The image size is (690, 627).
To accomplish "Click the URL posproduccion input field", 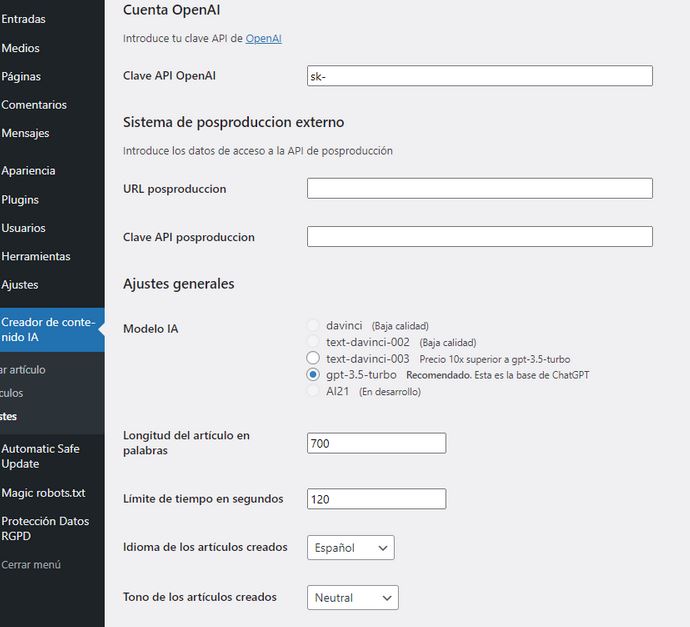I will 480,188.
